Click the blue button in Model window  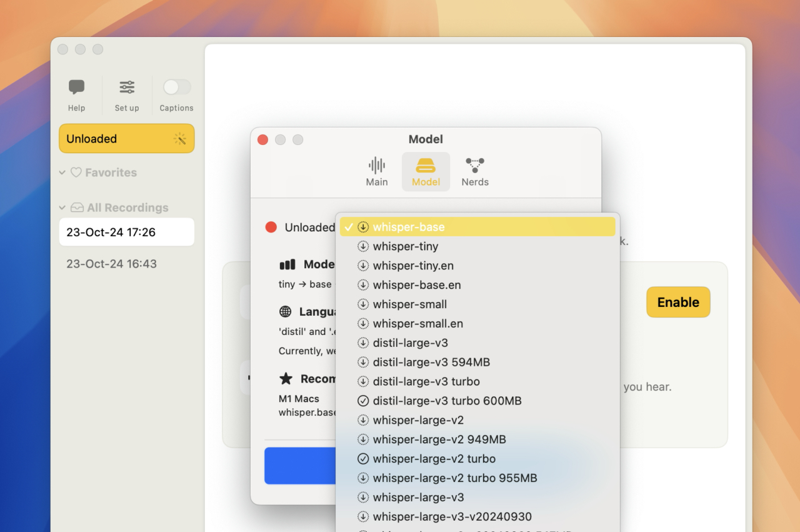point(300,466)
